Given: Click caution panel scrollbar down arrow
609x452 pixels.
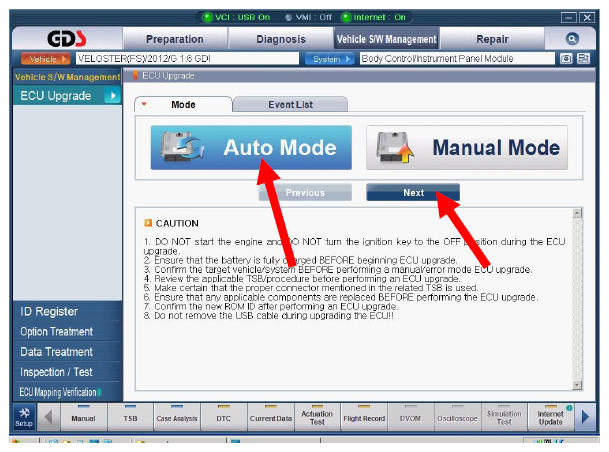Looking at the screenshot, I should click(x=578, y=385).
